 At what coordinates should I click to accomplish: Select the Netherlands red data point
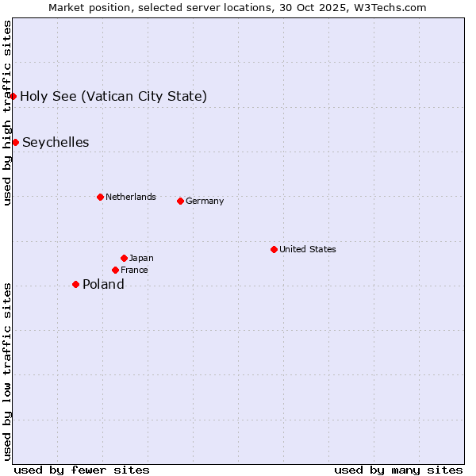pos(100,197)
